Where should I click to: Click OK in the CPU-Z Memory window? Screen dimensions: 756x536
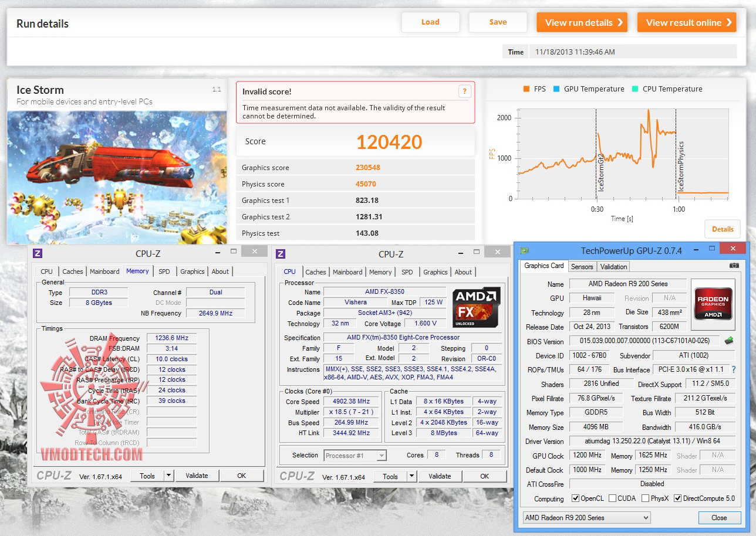click(x=241, y=476)
